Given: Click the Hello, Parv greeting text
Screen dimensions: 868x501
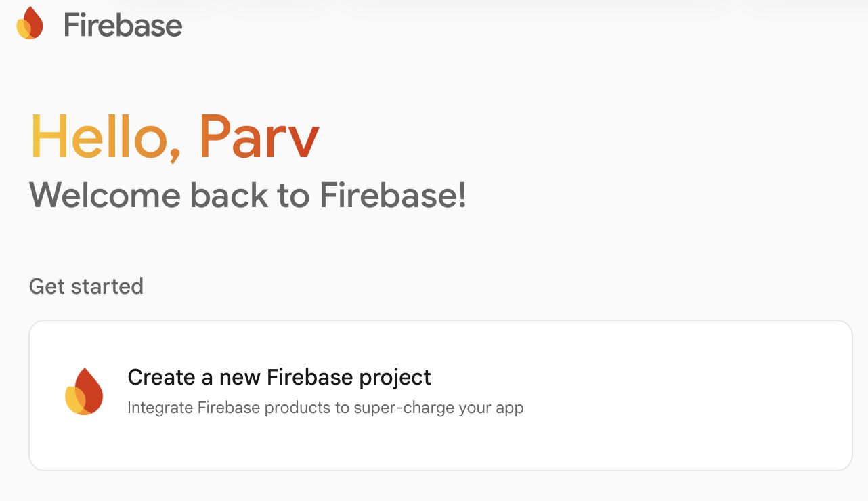Looking at the screenshot, I should point(173,137).
